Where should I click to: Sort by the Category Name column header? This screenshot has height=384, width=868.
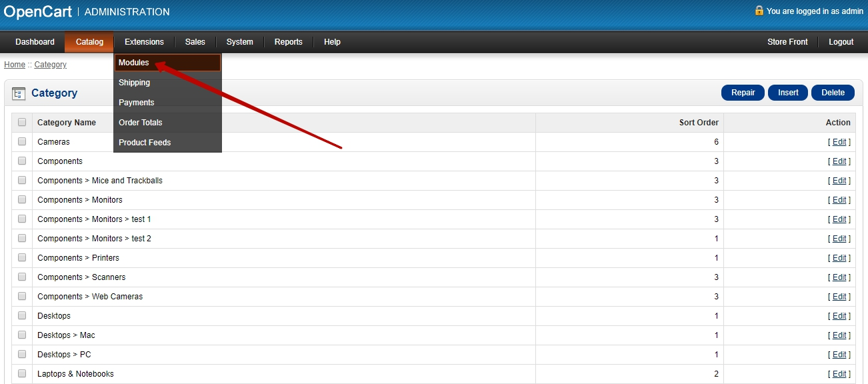click(x=67, y=123)
